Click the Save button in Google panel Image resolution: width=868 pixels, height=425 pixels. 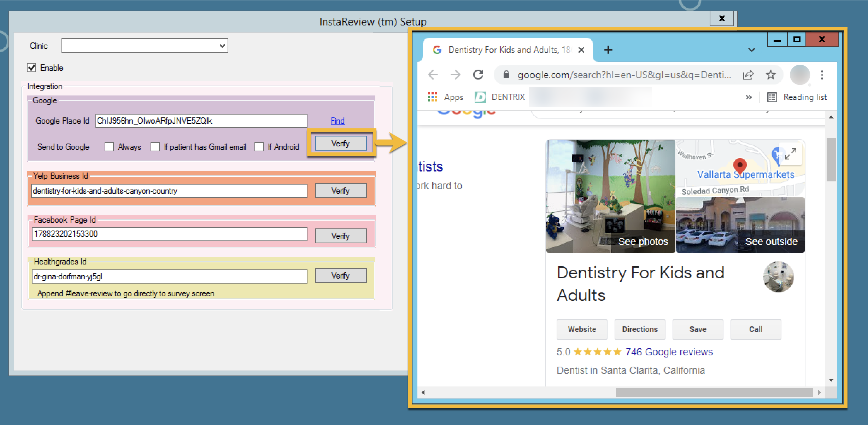pos(698,329)
